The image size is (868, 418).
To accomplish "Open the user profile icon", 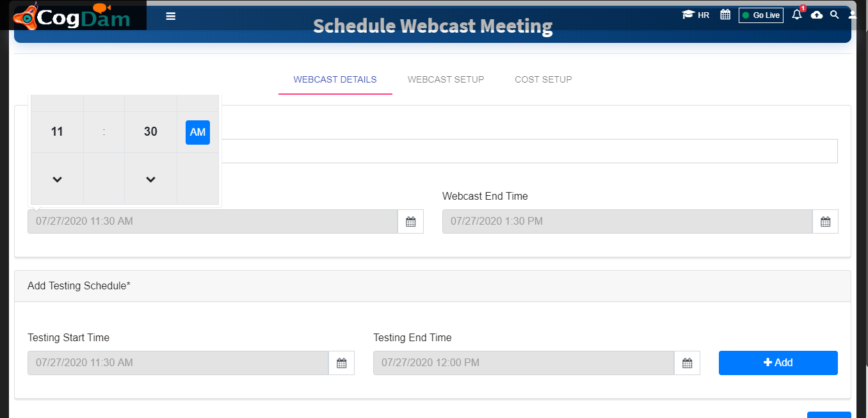I will (853, 15).
